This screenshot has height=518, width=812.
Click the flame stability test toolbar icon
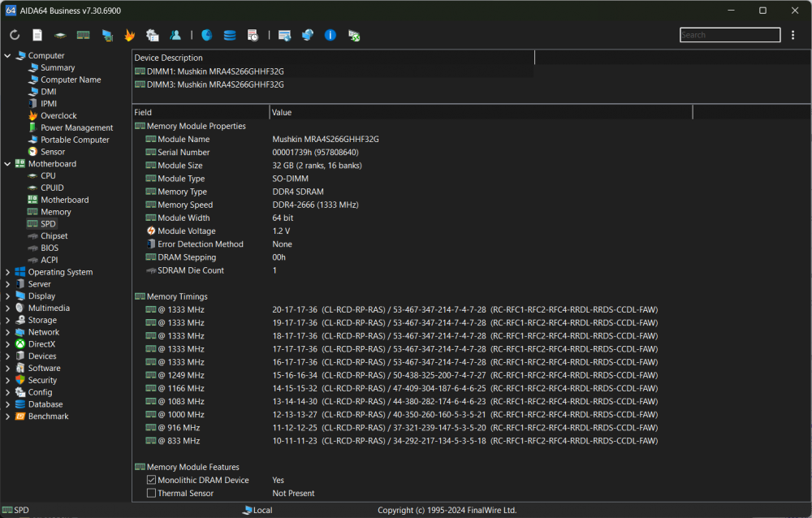129,35
